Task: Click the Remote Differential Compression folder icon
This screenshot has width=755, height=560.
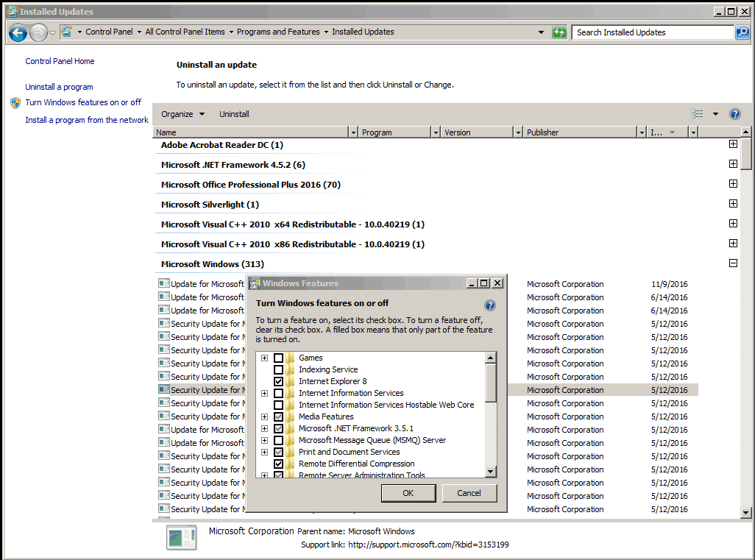Action: click(289, 464)
